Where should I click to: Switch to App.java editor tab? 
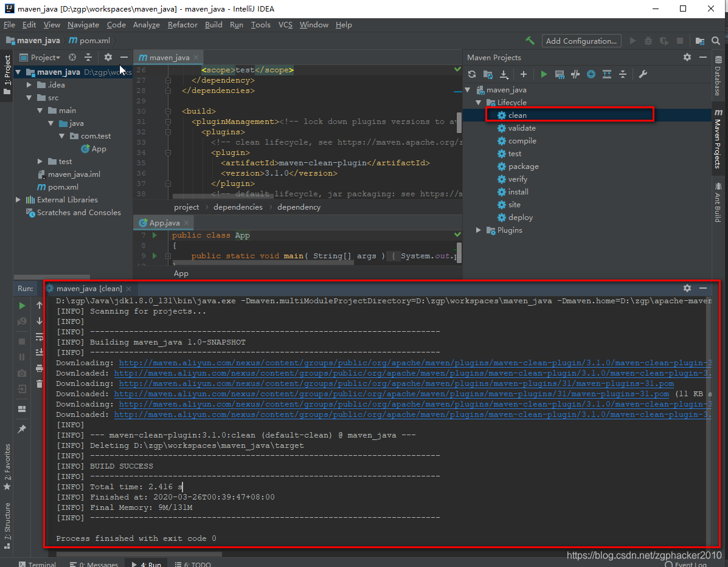pyautogui.click(x=164, y=222)
